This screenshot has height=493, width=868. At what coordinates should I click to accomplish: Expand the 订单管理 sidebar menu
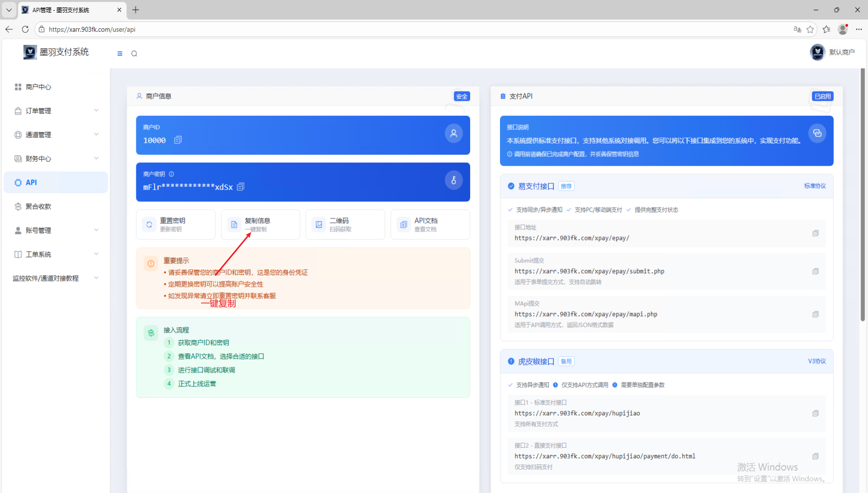(x=56, y=111)
